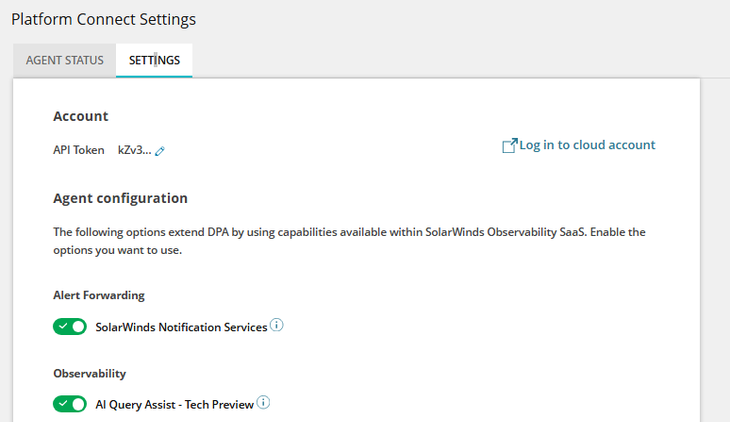Click the pencil icon to edit API token
The height and width of the screenshot is (422, 730).
click(x=160, y=151)
